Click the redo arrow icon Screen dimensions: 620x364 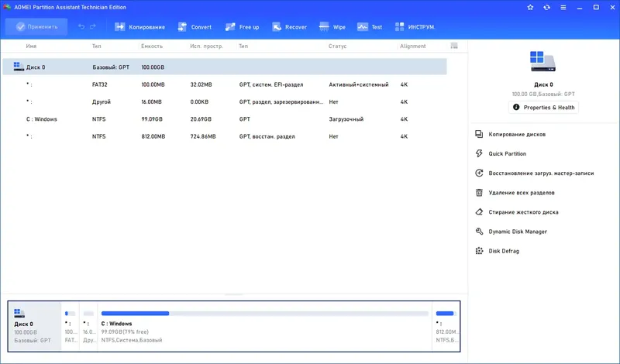[93, 26]
